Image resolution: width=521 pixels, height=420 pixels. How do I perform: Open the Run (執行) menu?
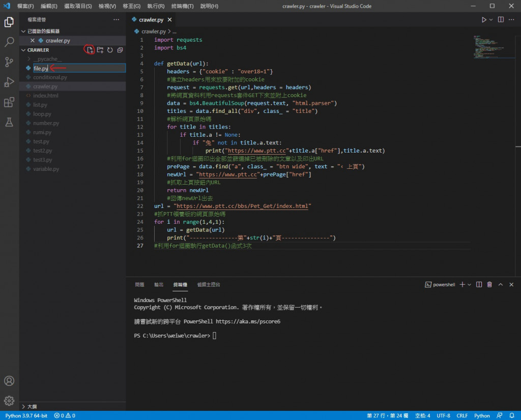[x=156, y=6]
